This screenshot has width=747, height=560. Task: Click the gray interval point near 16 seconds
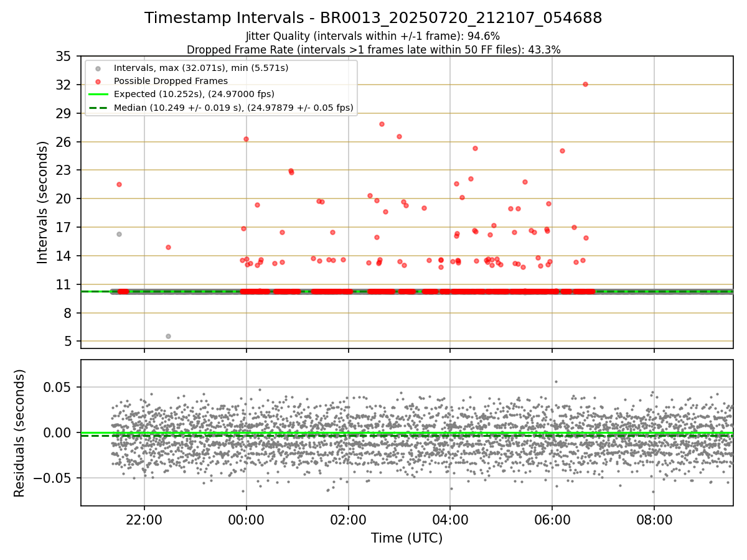[x=119, y=234]
